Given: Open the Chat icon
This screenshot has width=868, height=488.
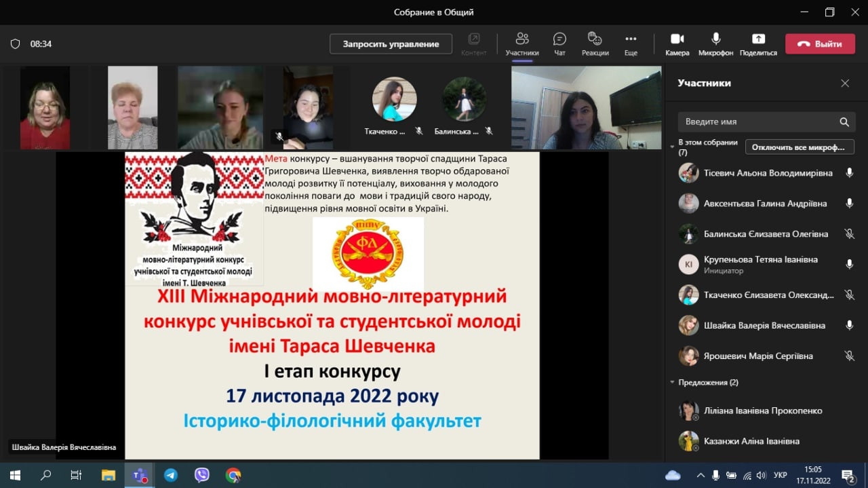Looking at the screenshot, I should pyautogui.click(x=559, y=44).
